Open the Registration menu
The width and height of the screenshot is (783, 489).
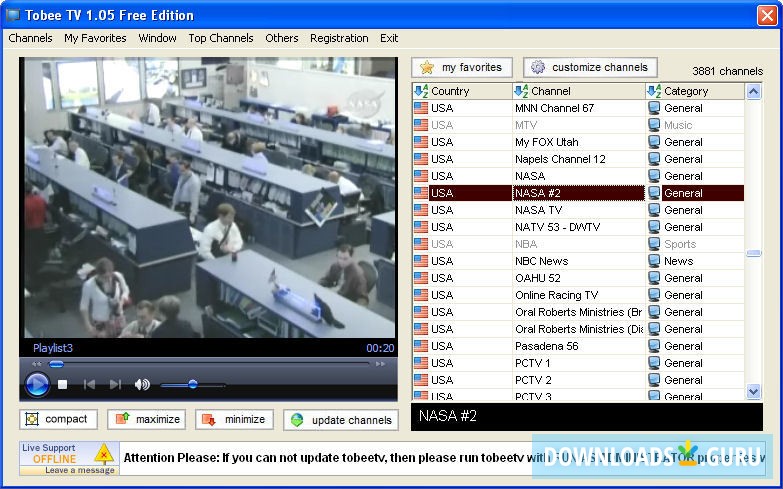(x=339, y=38)
